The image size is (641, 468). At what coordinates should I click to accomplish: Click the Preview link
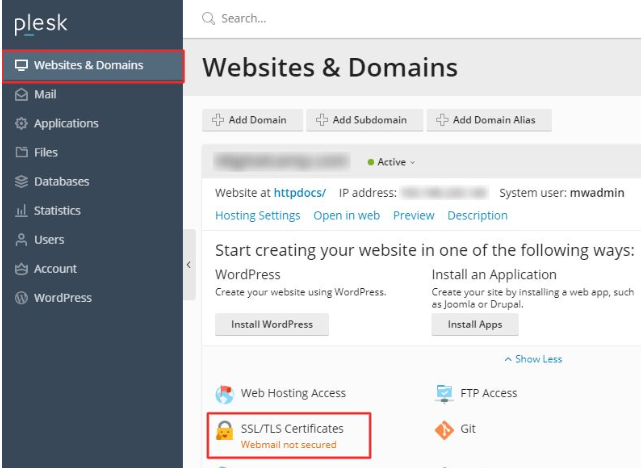pos(413,215)
